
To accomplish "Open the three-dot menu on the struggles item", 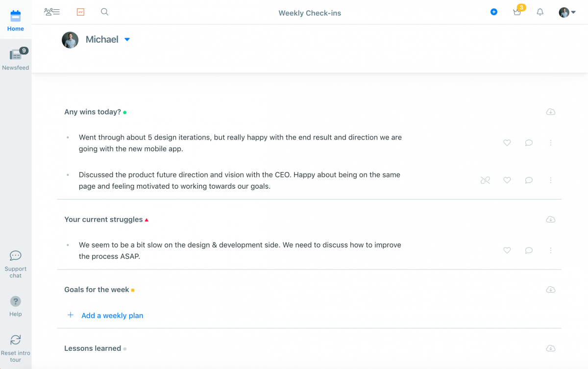I will click(x=550, y=250).
